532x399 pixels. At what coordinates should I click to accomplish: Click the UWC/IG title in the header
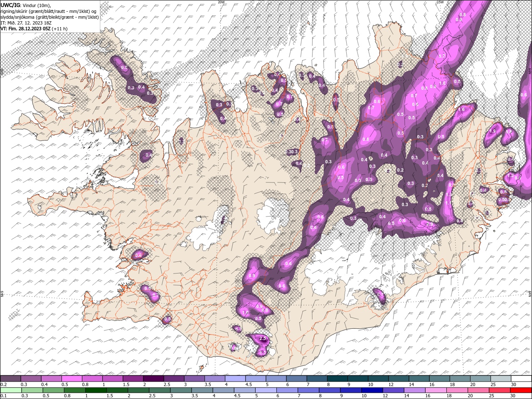[10, 5]
